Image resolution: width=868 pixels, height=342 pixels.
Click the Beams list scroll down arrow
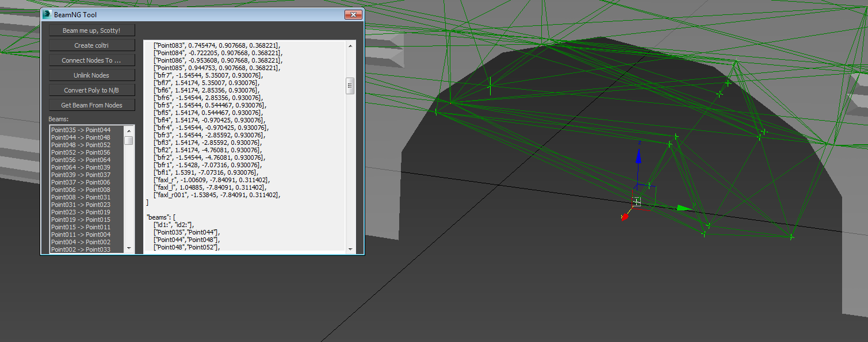129,248
